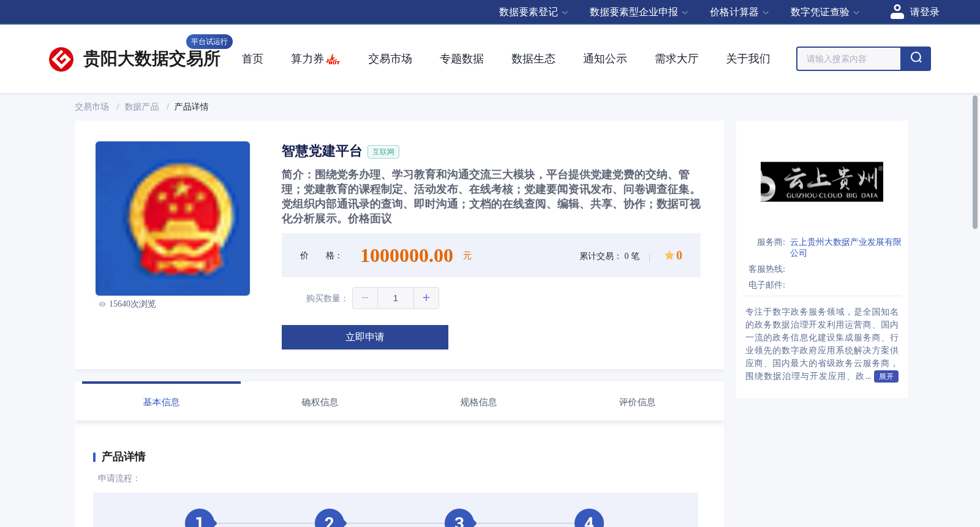
Task: Click the Guiyang Big Data Exchange logo icon
Action: click(x=61, y=59)
